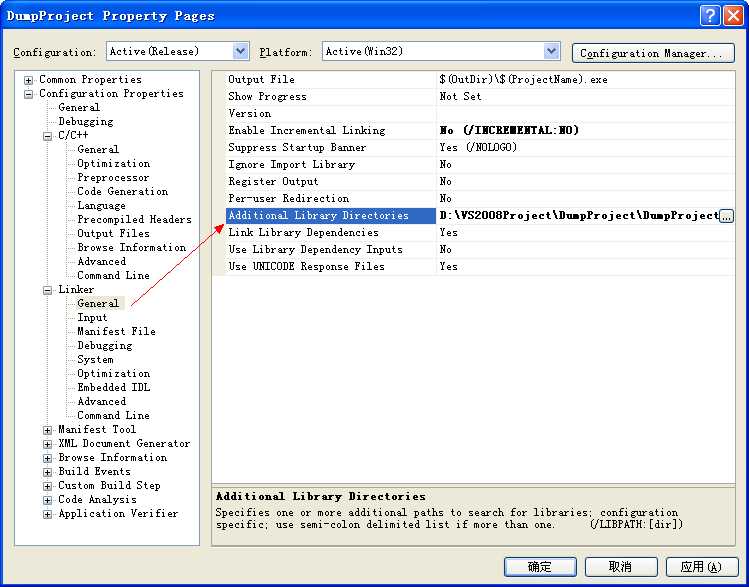Open Manifest File page
Viewport: 749px width, 587px height.
click(116, 331)
